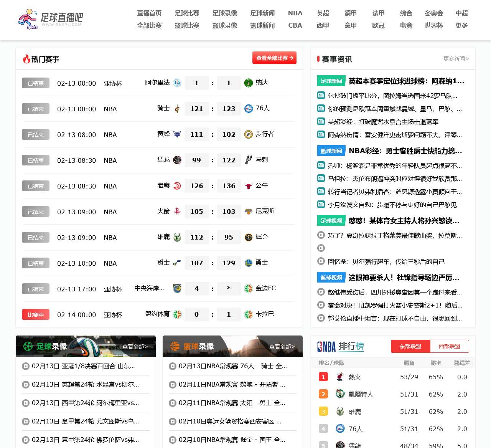491x448 pixels.
Task: Expand 更多新闻 in the 赛事资讯 panel
Action: [x=456, y=59]
